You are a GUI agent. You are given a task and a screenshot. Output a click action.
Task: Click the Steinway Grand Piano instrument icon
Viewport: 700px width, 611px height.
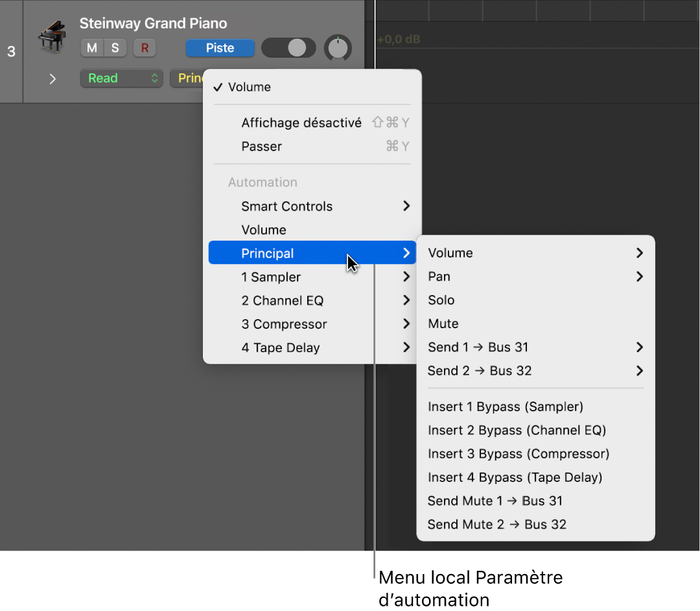pos(52,37)
